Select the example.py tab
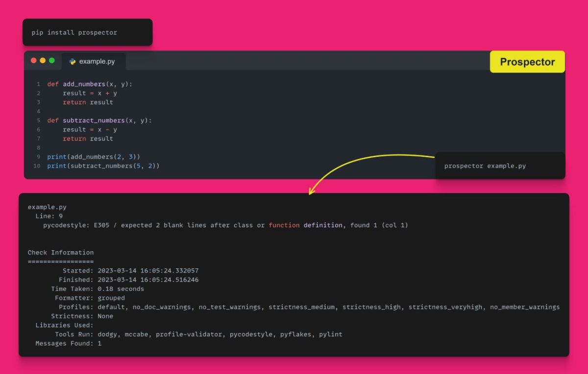This screenshot has width=588, height=374. click(93, 62)
